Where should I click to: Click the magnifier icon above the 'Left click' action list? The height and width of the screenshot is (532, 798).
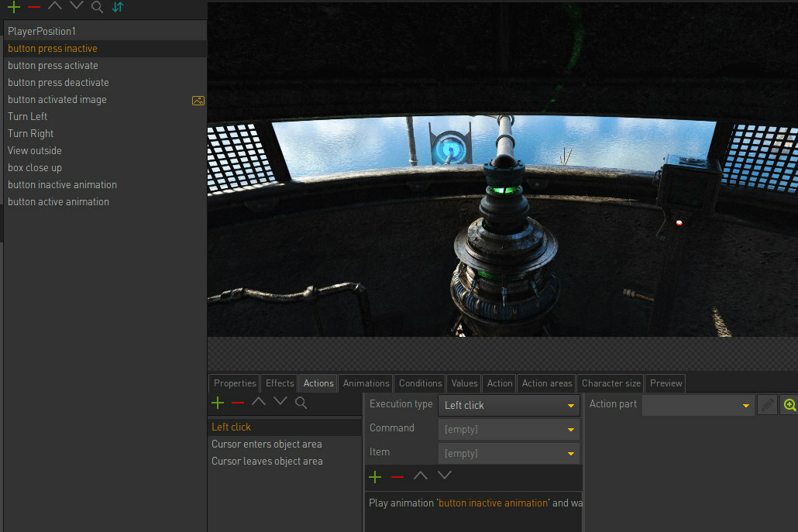coord(301,403)
